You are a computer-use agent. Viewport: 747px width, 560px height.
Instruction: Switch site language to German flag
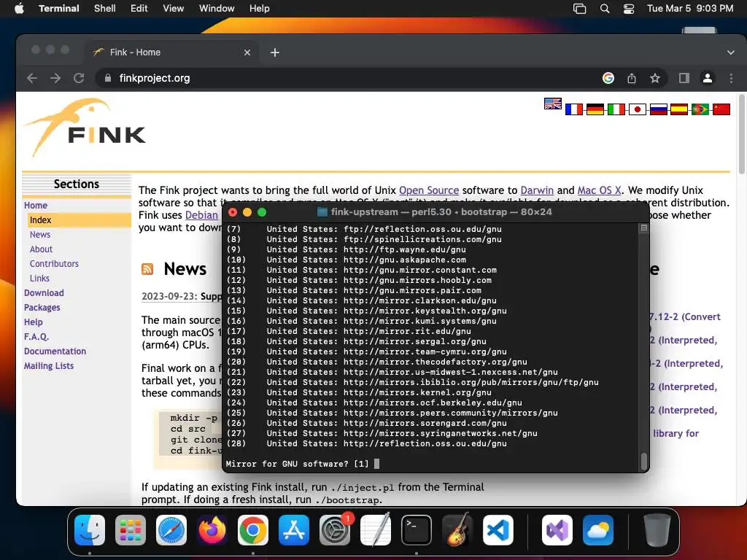pos(595,109)
